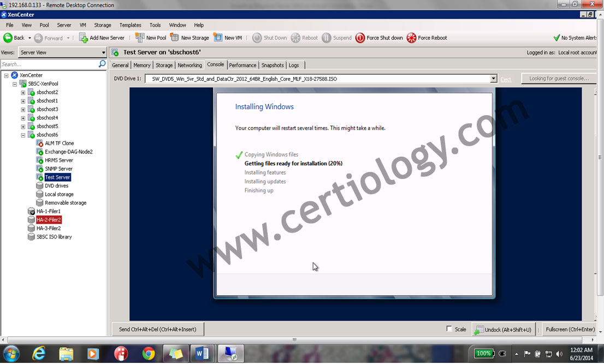
Task: Click the New Pool toolbar icon
Action: click(140, 38)
